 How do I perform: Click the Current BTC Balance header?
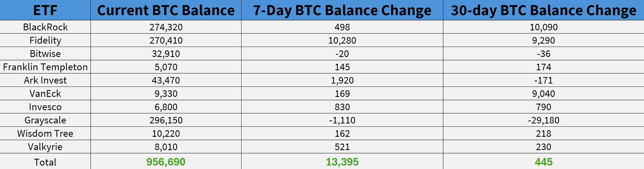coord(166,10)
